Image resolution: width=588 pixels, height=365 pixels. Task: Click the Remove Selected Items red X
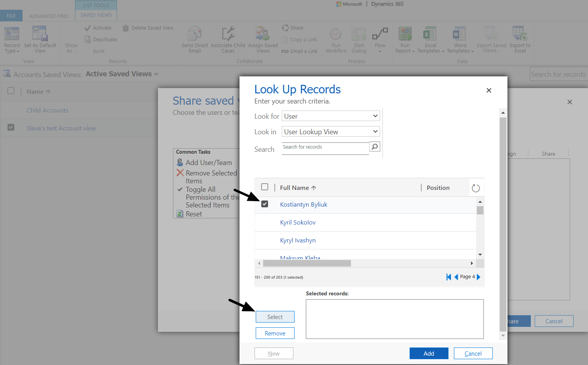pyautogui.click(x=180, y=173)
